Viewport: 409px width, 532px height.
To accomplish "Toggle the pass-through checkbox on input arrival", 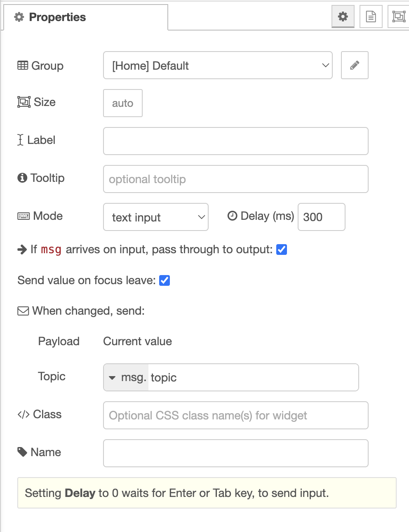I will coord(281,249).
